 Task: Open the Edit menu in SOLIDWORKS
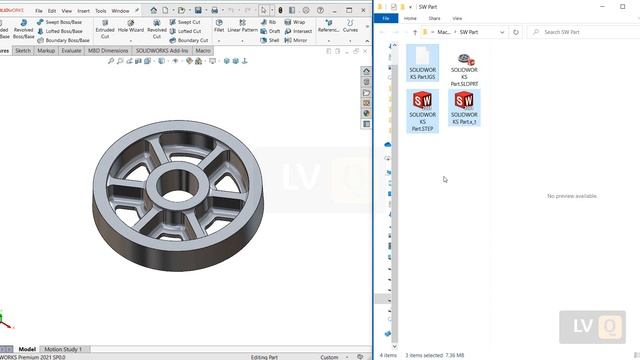coord(52,11)
